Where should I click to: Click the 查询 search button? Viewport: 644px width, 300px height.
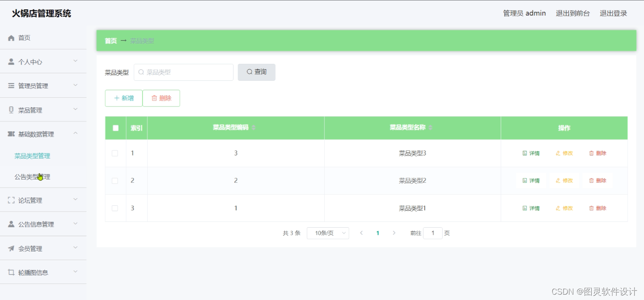point(256,72)
